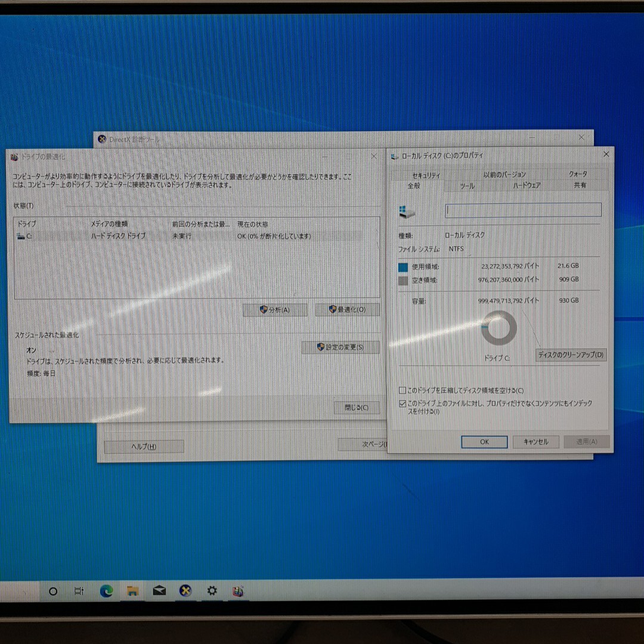
Task: Click the ドライブ column header
Action: tap(27, 224)
